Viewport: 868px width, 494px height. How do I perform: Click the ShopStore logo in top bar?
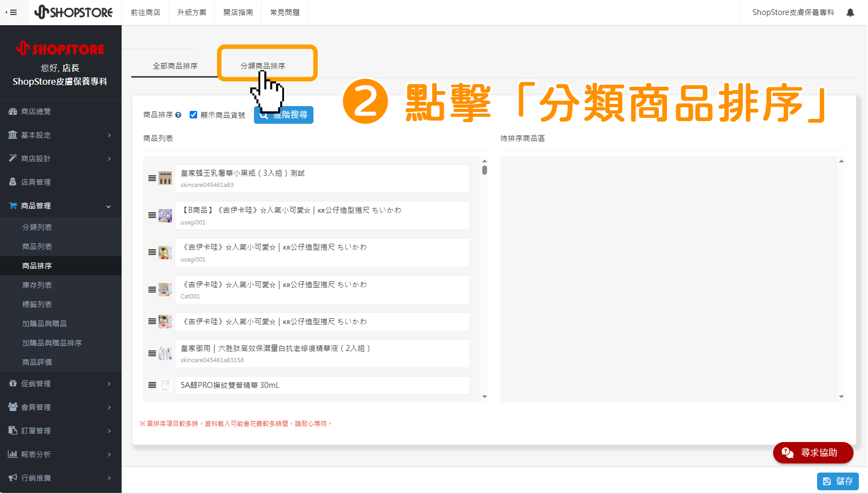(73, 12)
